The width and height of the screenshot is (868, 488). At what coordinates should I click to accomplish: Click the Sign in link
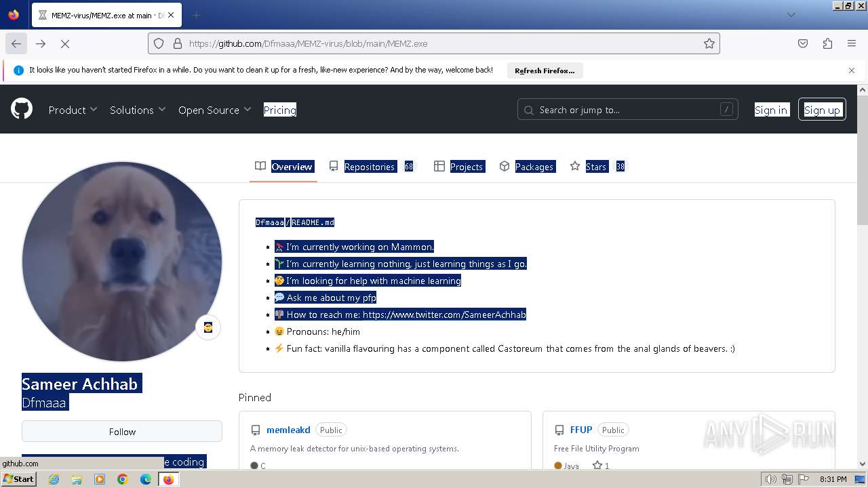[771, 110]
